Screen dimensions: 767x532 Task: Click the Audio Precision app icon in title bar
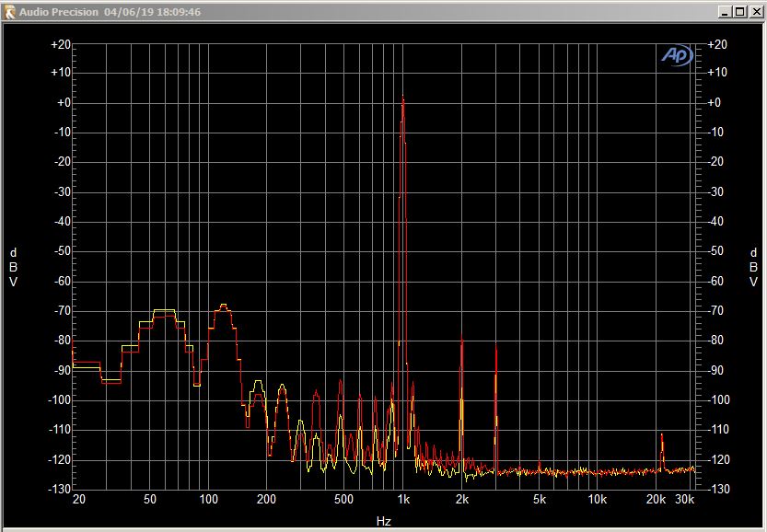tap(9, 12)
